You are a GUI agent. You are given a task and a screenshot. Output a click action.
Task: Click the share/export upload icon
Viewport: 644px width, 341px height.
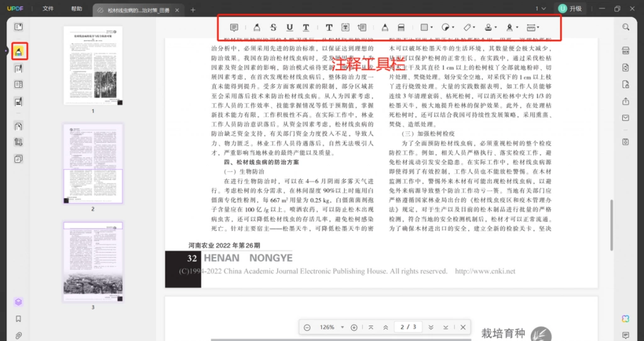click(x=626, y=101)
